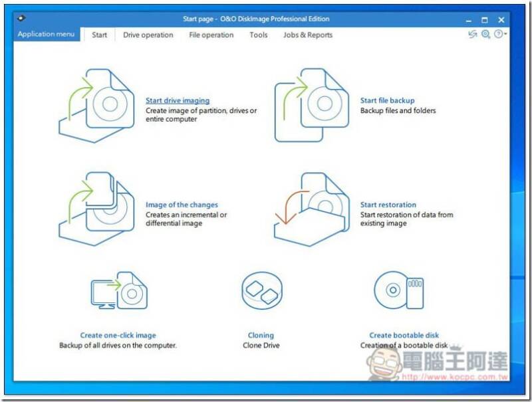Click the Cloning drive icon
The width and height of the screenshot is (532, 402).
coord(262,290)
